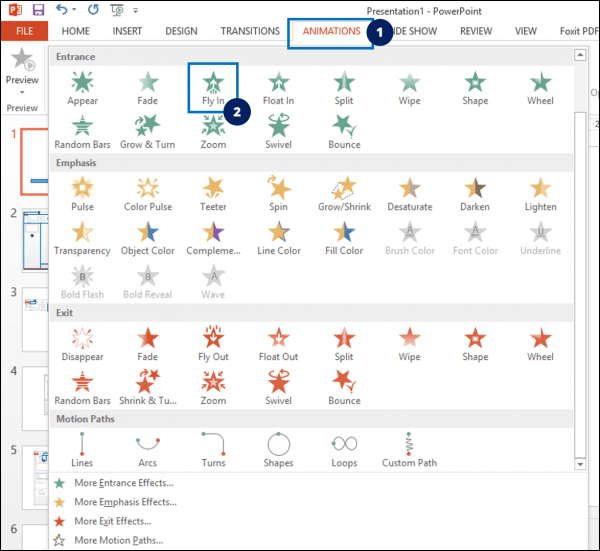Switch to the TRANSITIONS ribbon tab
The height and width of the screenshot is (551, 600).
249,32
